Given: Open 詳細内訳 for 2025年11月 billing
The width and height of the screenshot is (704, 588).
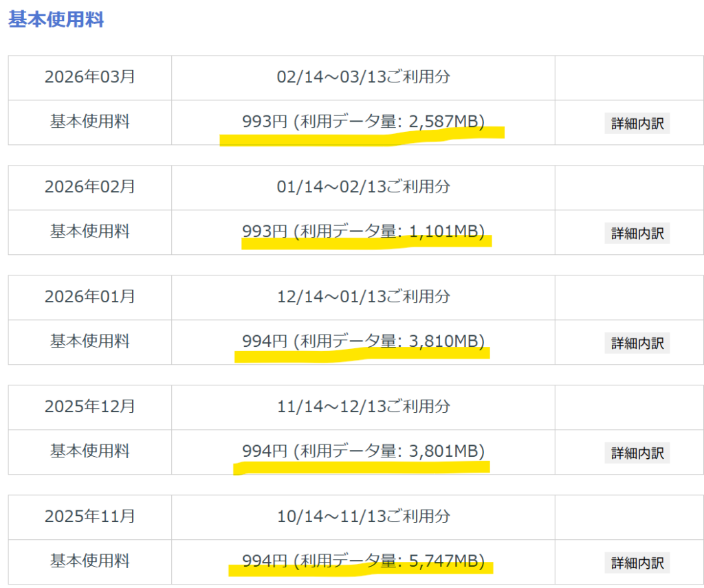Looking at the screenshot, I should pos(637,563).
